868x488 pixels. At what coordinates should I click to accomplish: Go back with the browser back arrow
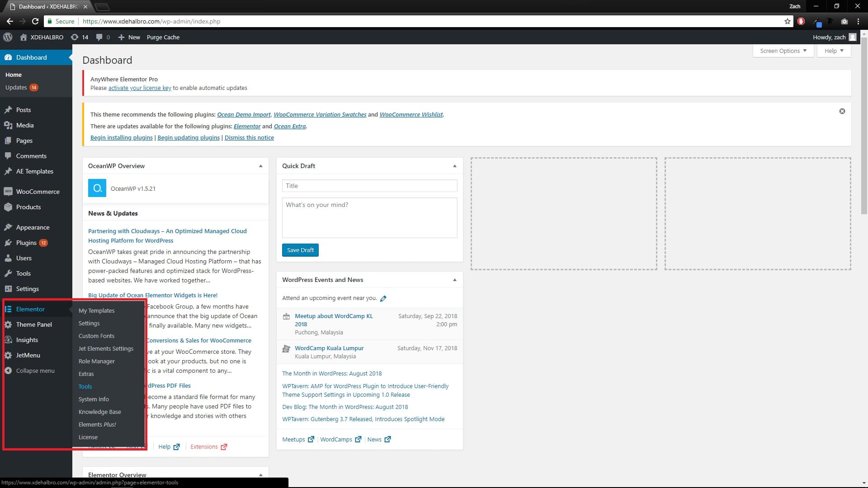click(x=9, y=21)
